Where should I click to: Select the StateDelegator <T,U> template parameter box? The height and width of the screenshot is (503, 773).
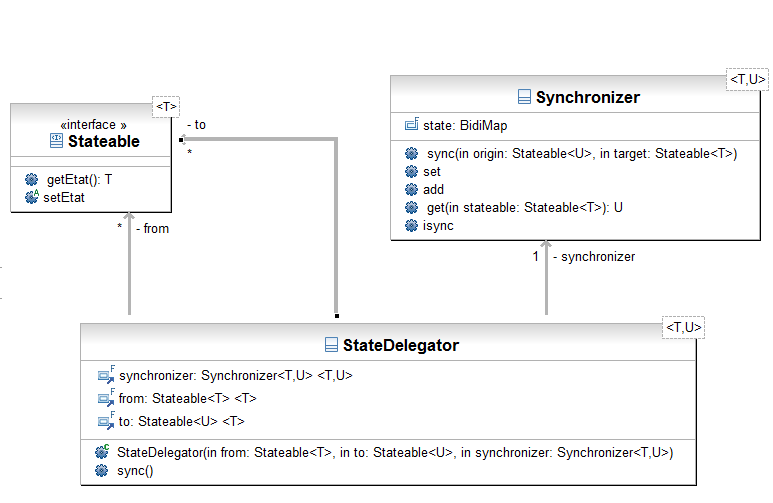(x=683, y=327)
